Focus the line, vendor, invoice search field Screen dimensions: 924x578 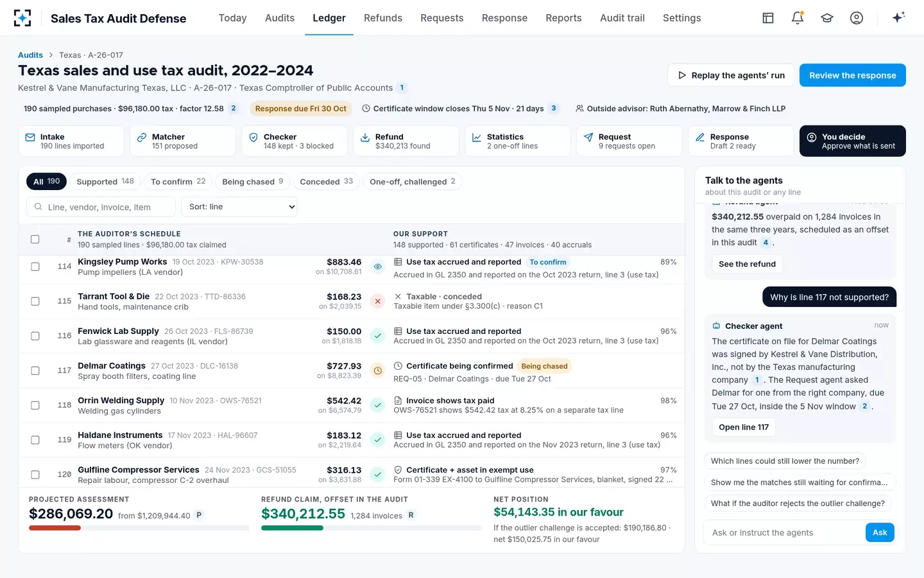[x=101, y=207]
